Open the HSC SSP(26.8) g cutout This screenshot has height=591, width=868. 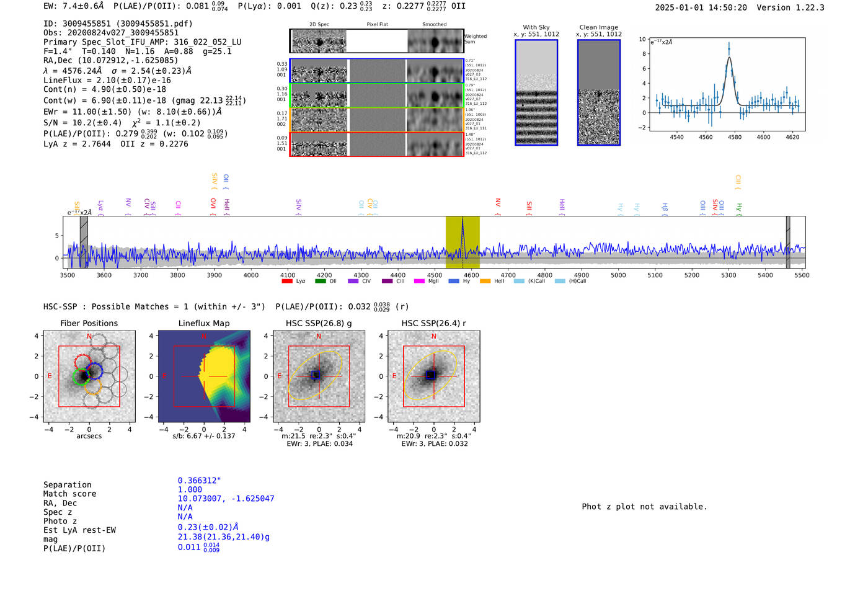[319, 376]
